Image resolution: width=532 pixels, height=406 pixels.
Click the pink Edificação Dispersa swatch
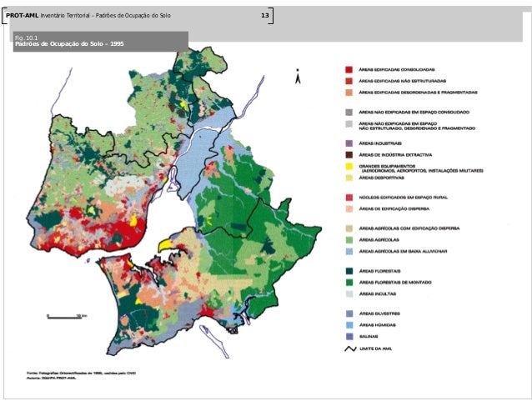[x=349, y=209]
